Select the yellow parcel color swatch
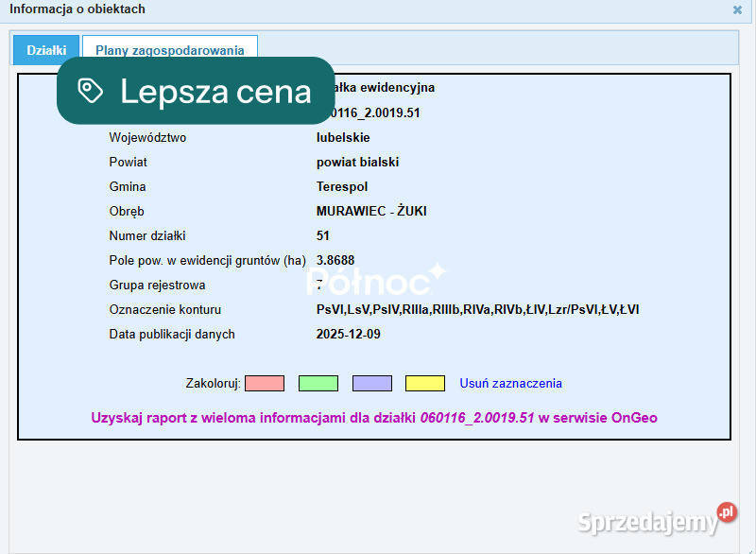 click(425, 383)
